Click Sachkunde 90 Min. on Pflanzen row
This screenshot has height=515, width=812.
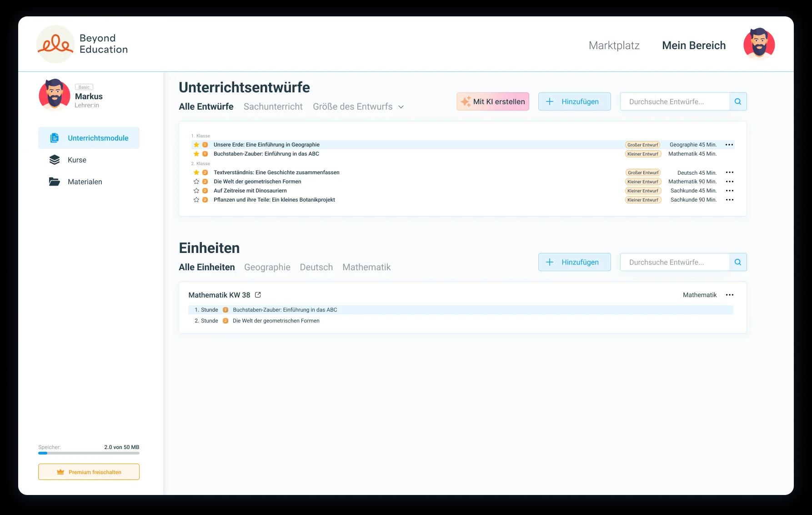(693, 200)
